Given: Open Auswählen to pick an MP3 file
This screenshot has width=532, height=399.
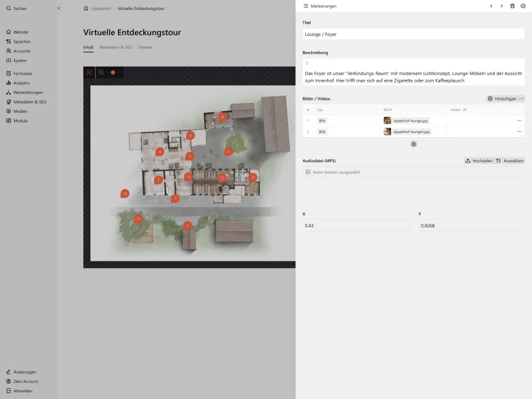Looking at the screenshot, I should tap(509, 160).
